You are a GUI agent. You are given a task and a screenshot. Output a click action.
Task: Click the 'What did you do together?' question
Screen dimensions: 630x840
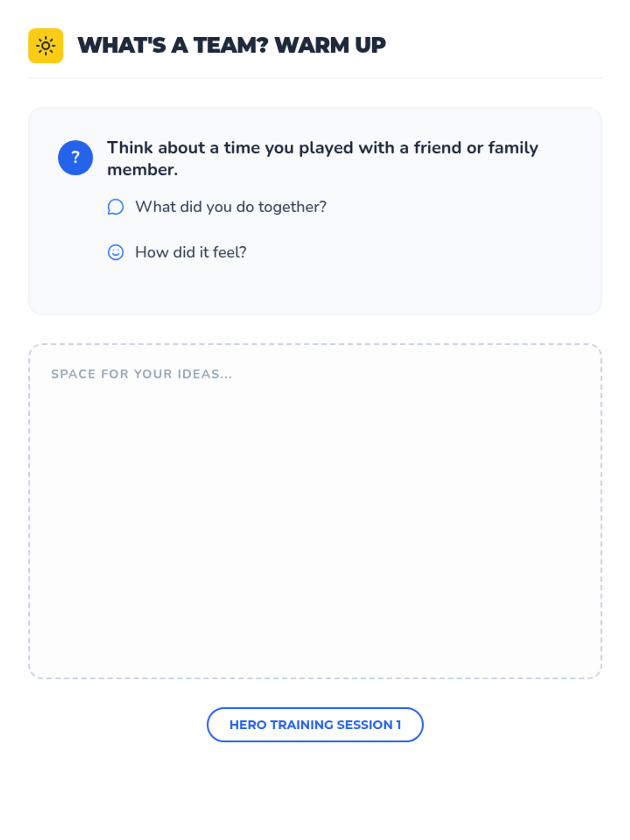point(230,207)
